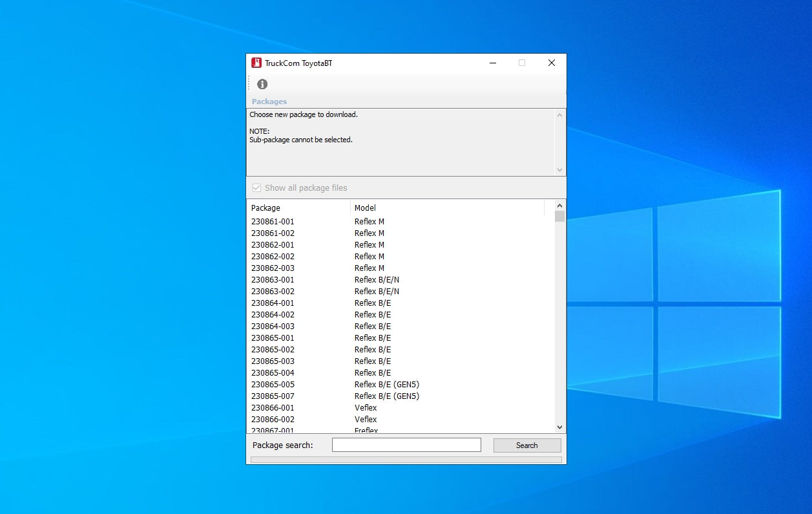
Task: Select package 230866-001 Veflex
Action: tap(273, 408)
